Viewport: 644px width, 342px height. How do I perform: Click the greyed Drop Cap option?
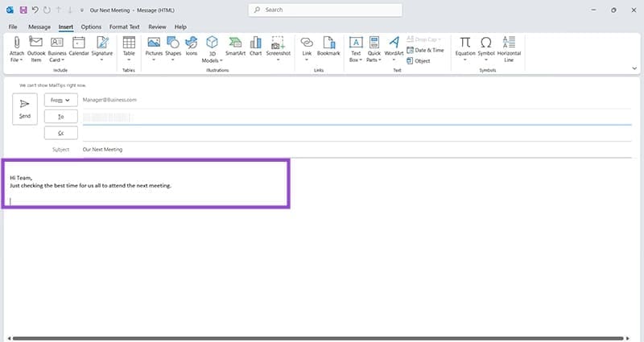pyautogui.click(x=423, y=39)
